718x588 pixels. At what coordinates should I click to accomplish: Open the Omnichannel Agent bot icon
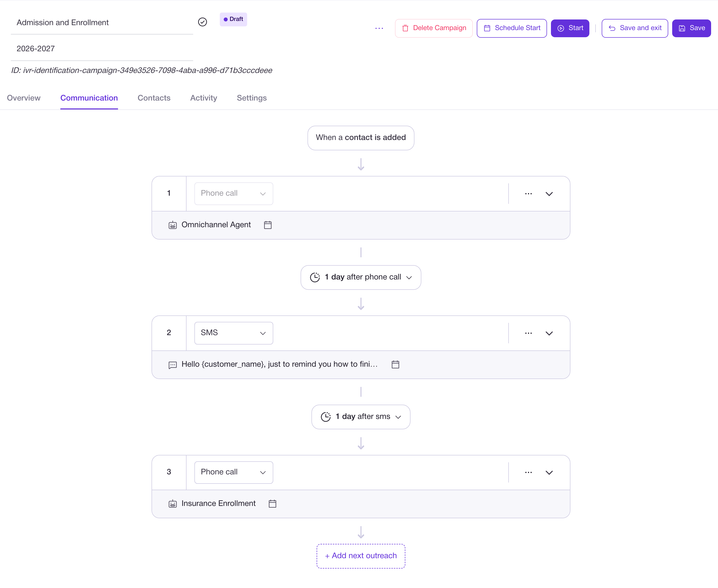173,225
